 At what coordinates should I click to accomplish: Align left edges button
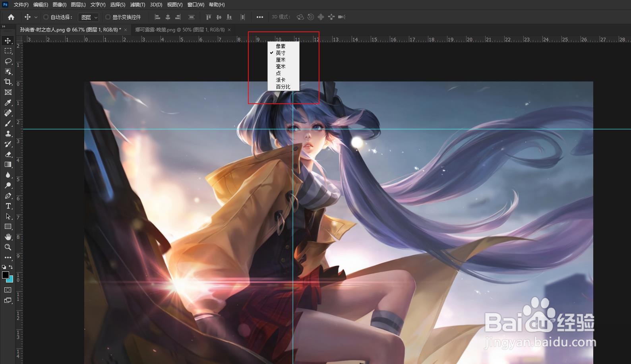[157, 17]
